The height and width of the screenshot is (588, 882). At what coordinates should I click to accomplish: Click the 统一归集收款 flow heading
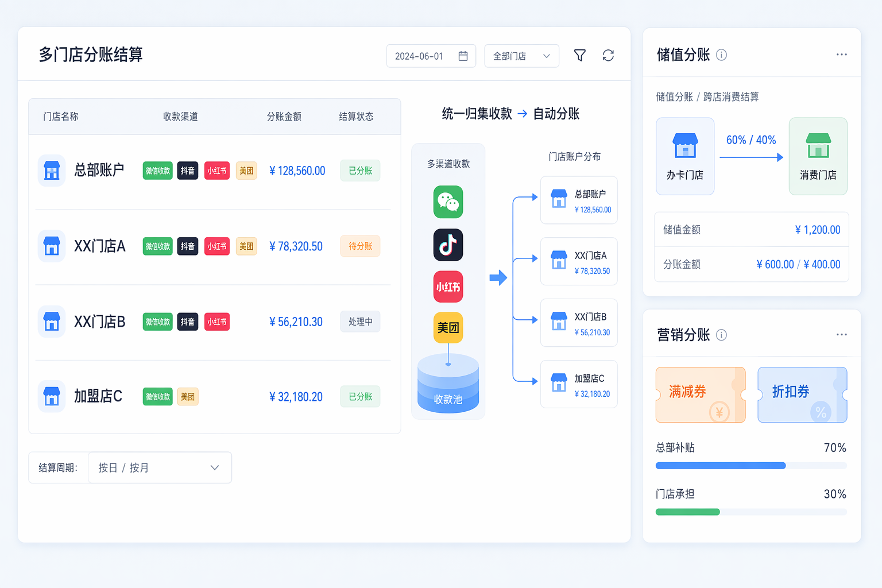tap(477, 114)
